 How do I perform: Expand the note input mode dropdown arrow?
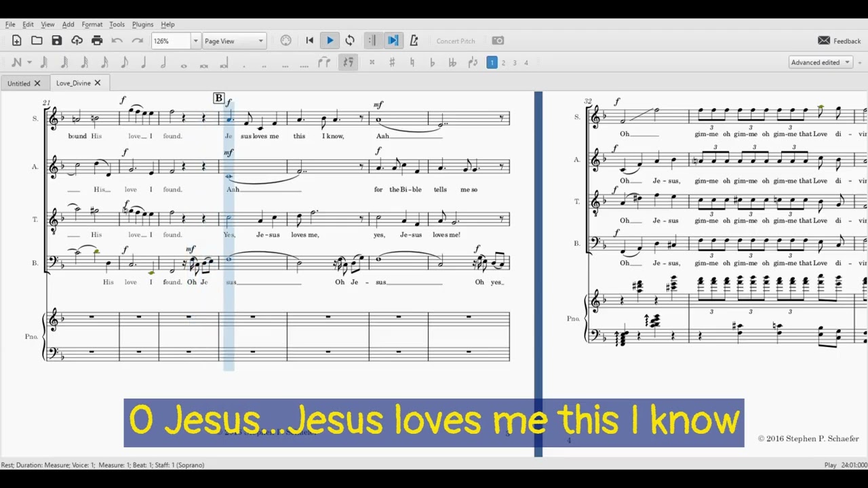[29, 62]
